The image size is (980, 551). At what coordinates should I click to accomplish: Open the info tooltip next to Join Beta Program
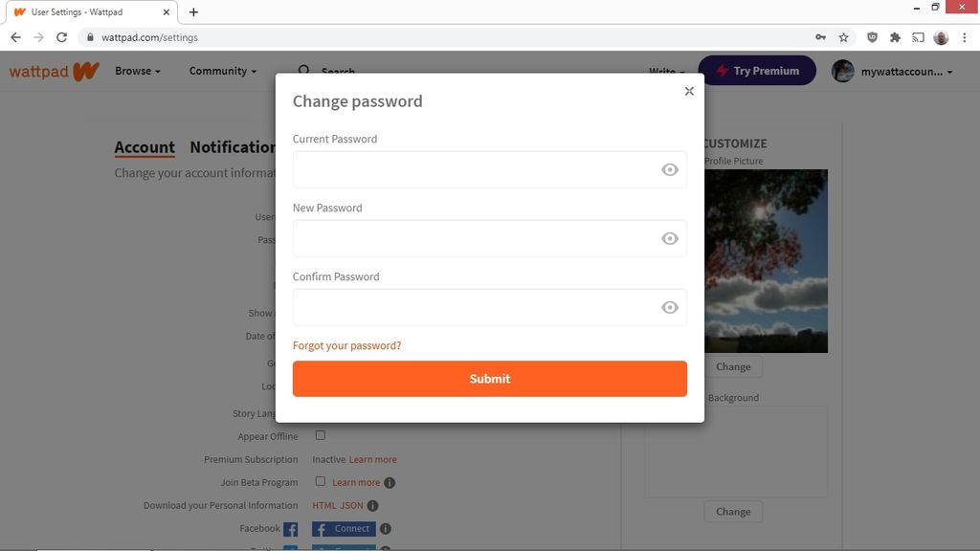[x=390, y=482]
